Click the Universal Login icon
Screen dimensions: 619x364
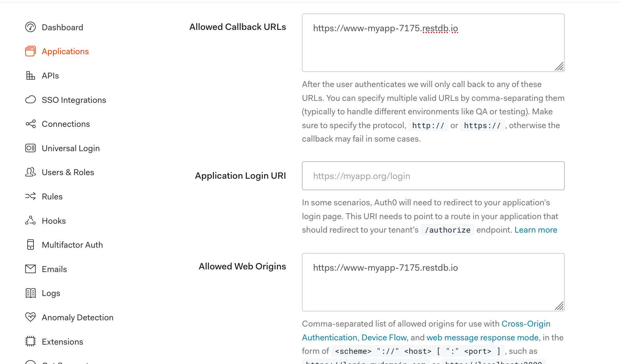[x=31, y=148]
